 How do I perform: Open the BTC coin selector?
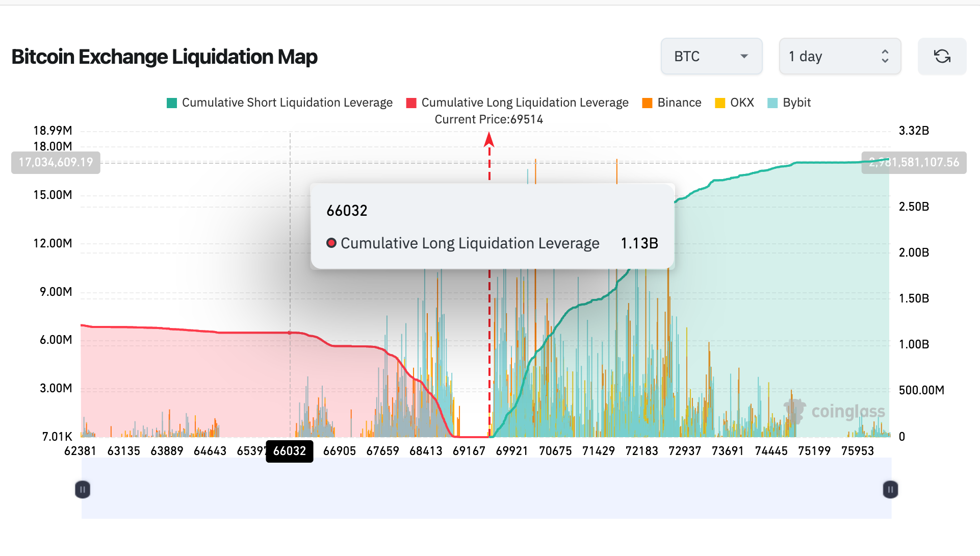(x=711, y=56)
